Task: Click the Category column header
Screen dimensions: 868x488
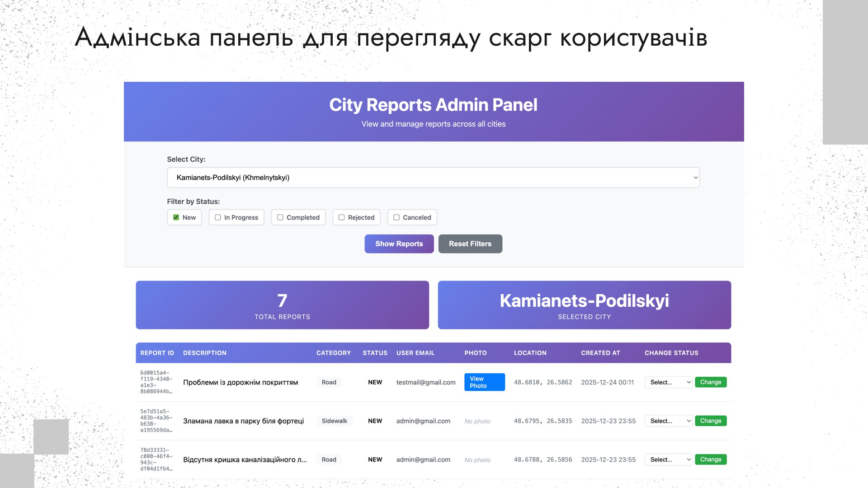Action: click(x=333, y=353)
